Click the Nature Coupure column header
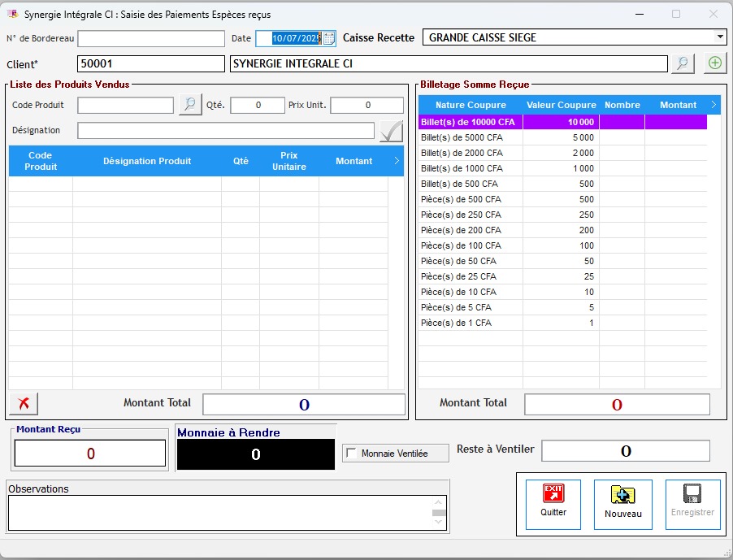The width and height of the screenshot is (733, 560). pos(471,105)
